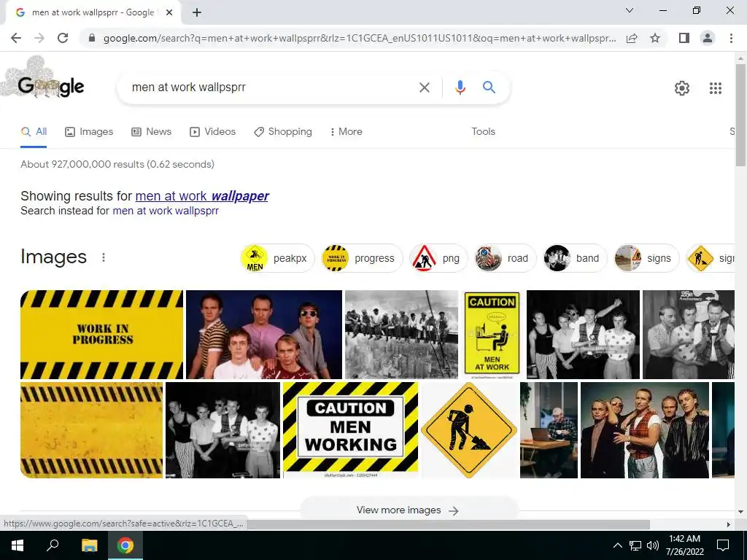The height and width of the screenshot is (560, 747).
Task: Open the Caution Men at Work sign image
Action: coord(492,334)
